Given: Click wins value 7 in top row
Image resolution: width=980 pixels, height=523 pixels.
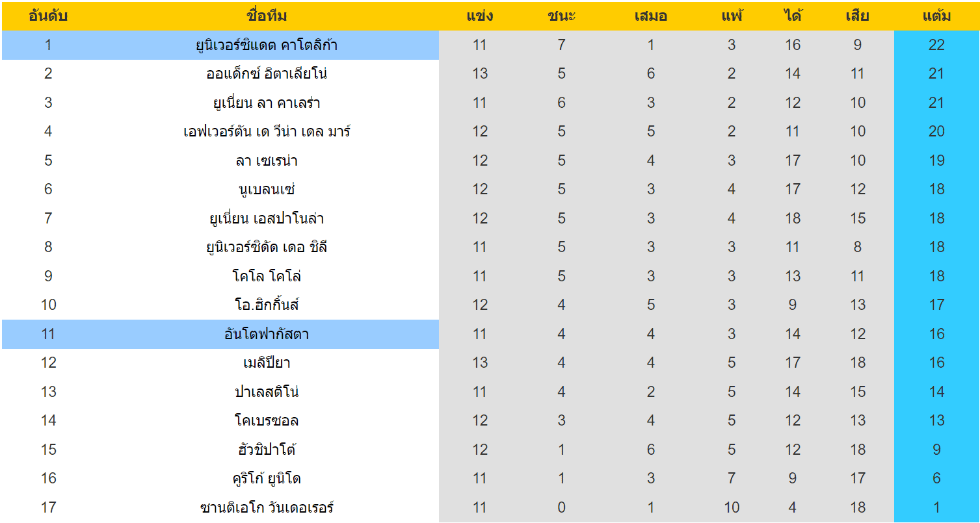Looking at the screenshot, I should coord(562,45).
